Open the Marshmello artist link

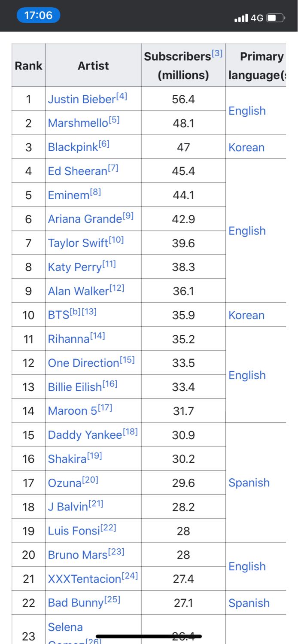click(x=78, y=124)
